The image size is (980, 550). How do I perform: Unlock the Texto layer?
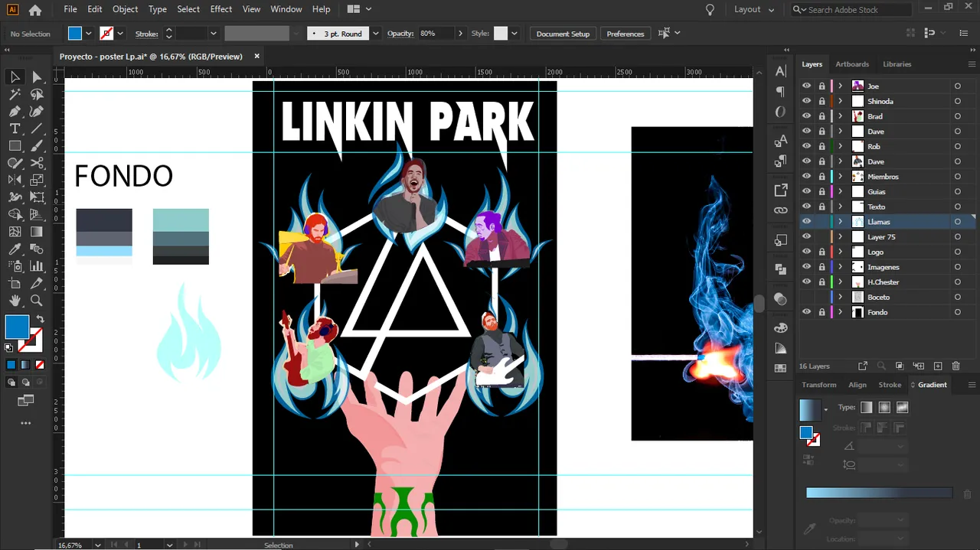tap(822, 207)
